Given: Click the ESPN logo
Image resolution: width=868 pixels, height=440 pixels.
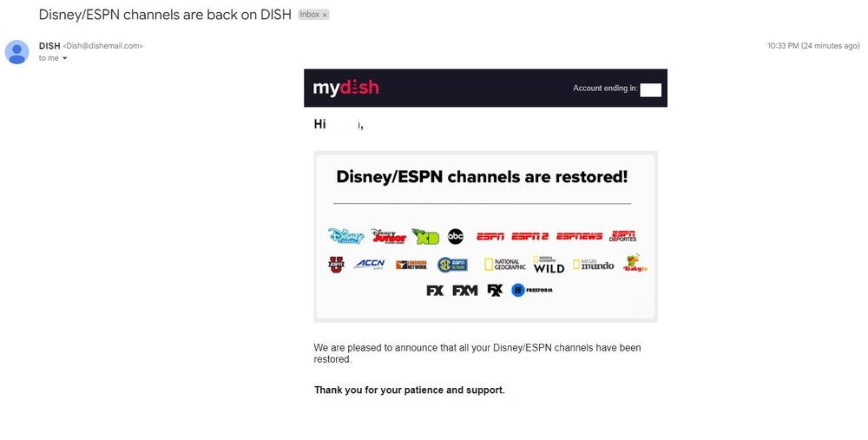Looking at the screenshot, I should pos(490,236).
